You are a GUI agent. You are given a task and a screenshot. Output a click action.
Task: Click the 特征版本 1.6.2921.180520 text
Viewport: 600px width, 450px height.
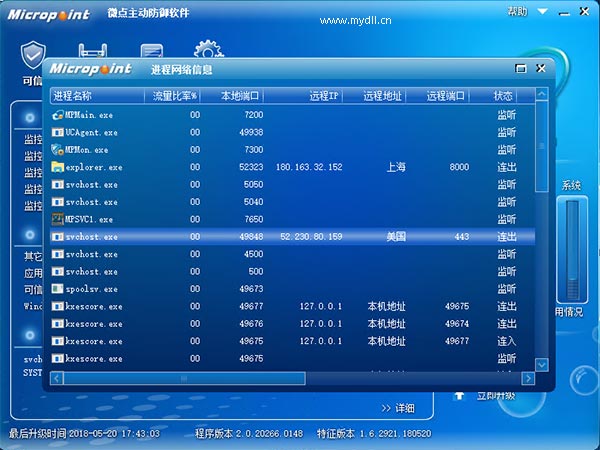pos(374,434)
